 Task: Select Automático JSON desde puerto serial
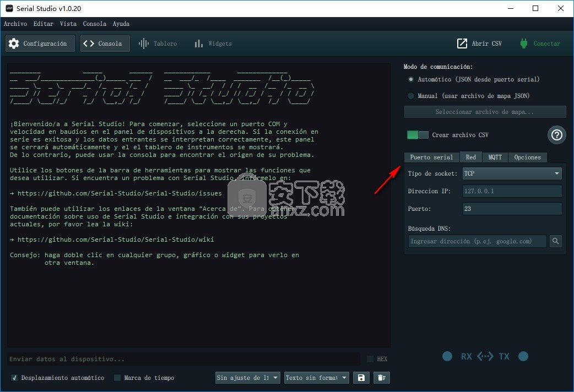[411, 79]
